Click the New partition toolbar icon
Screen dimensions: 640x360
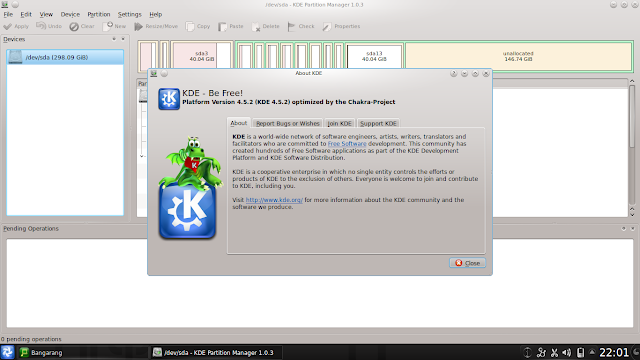108,26
